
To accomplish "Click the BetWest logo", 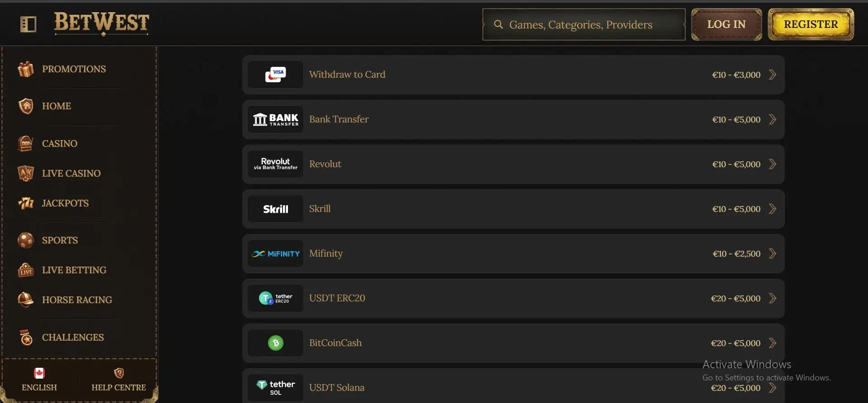I will 102,23.
